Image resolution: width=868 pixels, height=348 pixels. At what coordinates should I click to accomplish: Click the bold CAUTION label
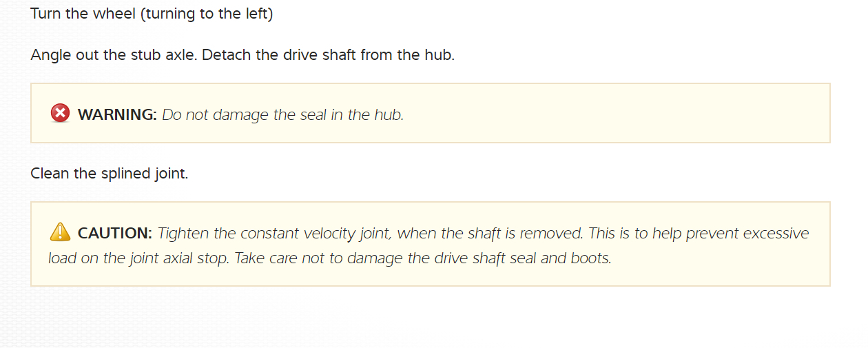(114, 234)
